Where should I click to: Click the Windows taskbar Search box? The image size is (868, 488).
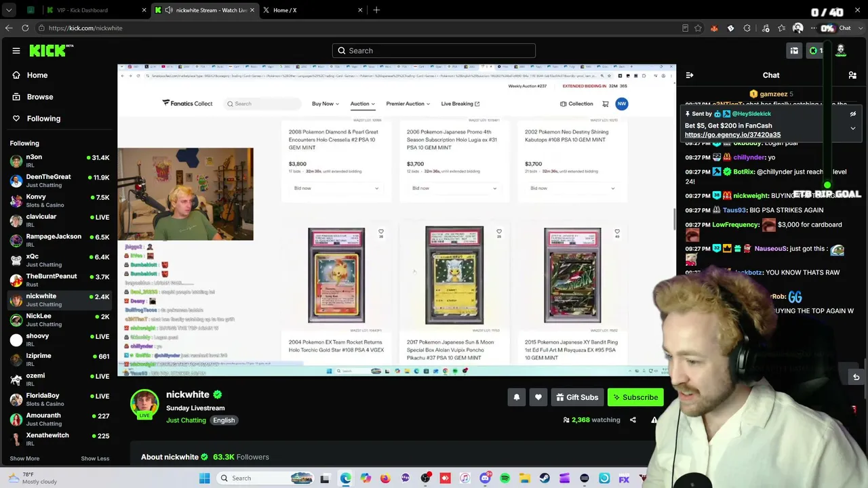click(x=266, y=479)
